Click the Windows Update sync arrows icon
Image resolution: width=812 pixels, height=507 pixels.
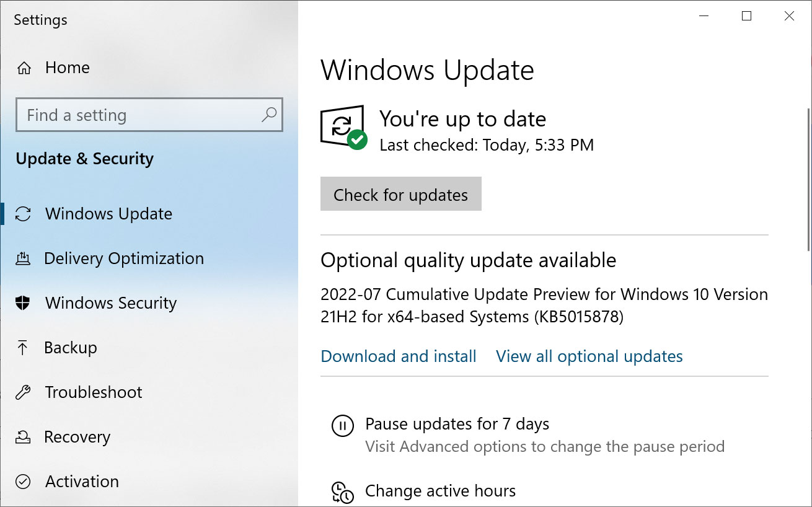pos(23,214)
